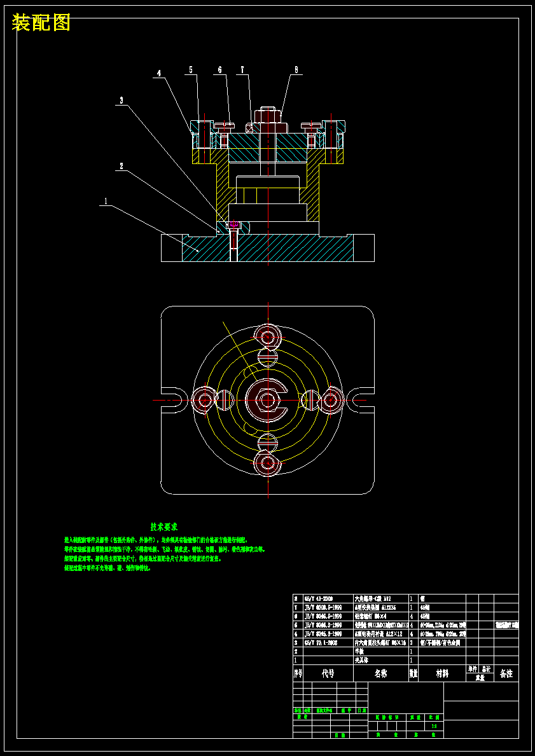Viewport: 535px width, 756px height.
Task: Select the last line of the technical requirements
Action: [108, 568]
